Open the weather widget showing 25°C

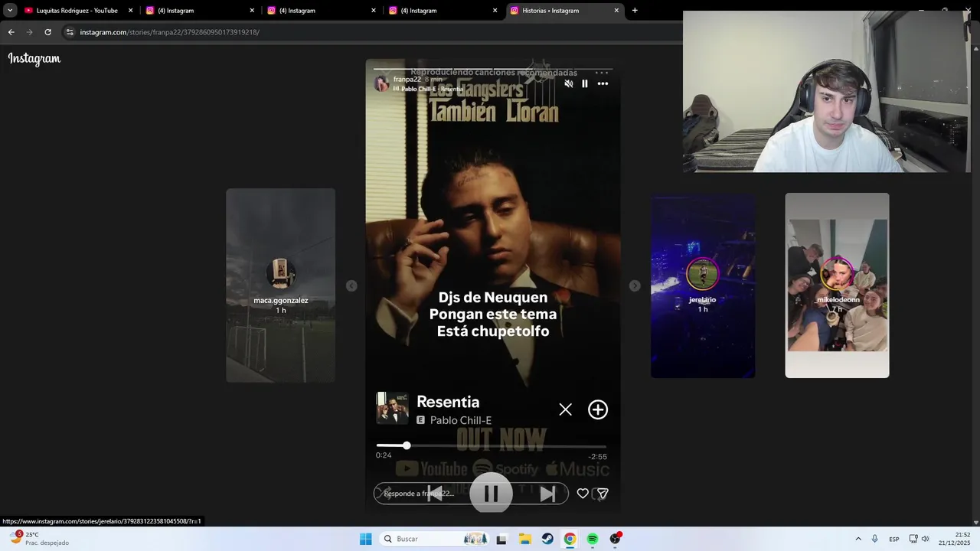[x=38, y=539]
